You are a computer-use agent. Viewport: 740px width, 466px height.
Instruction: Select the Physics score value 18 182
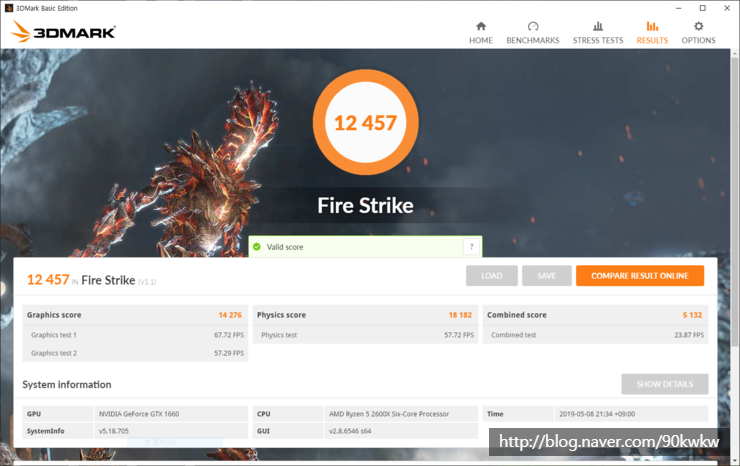click(460, 315)
